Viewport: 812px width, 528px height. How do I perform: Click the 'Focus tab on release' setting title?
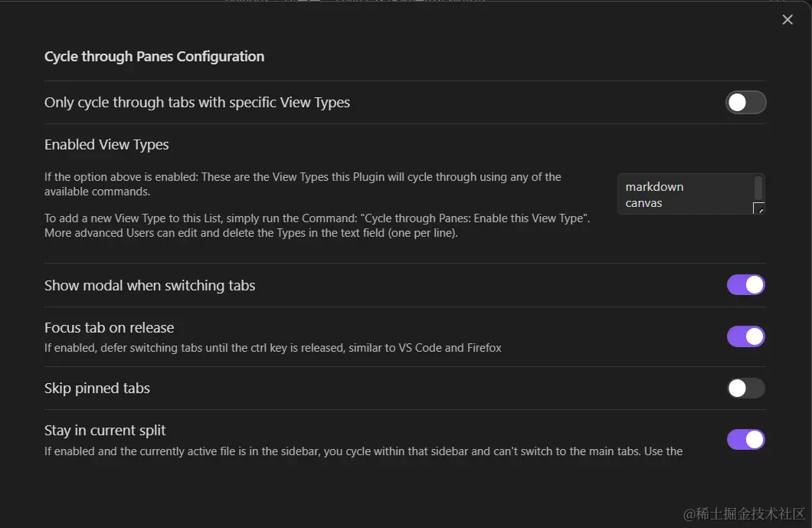click(109, 328)
